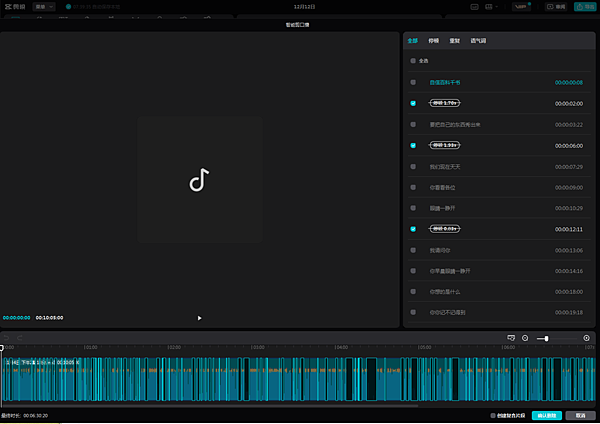The image size is (600, 424).
Task: Click the timeline zoom-out minus icon
Action: click(x=525, y=339)
